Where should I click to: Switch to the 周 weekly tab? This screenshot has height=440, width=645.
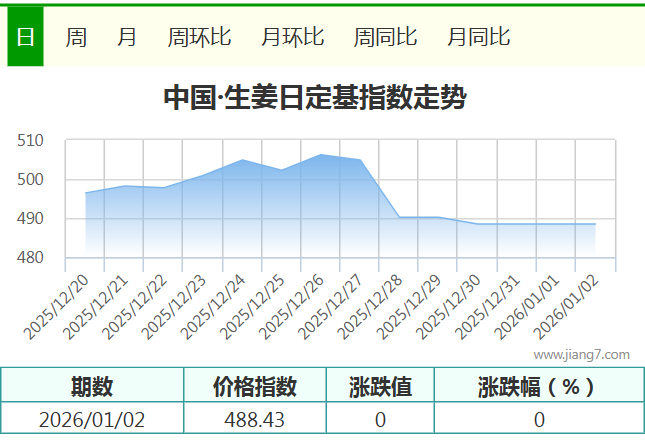(76, 38)
